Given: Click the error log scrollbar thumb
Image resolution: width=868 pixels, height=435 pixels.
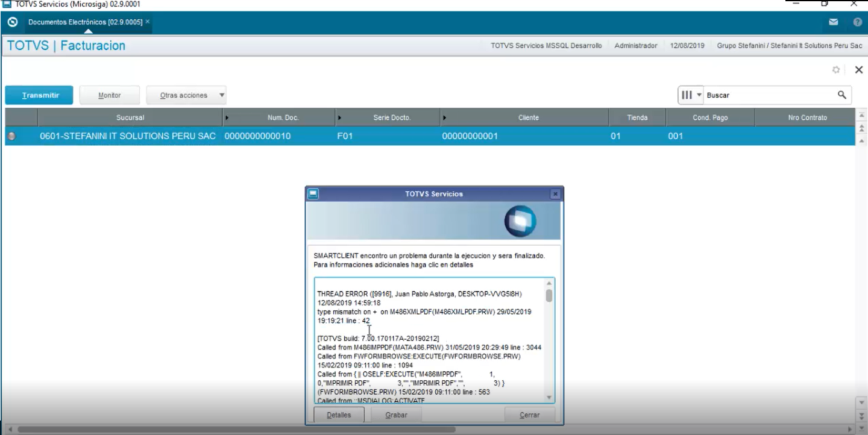Looking at the screenshot, I should point(549,295).
